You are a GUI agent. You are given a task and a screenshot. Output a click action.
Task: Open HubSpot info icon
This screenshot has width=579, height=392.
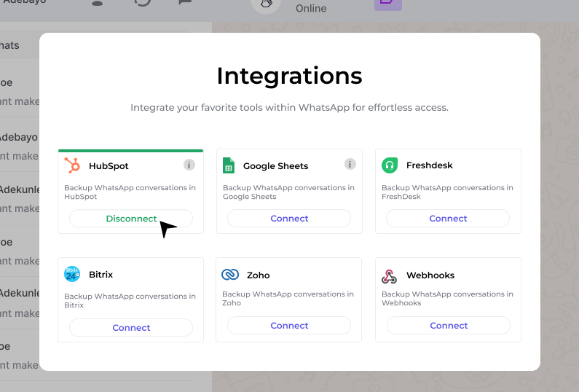point(189,165)
